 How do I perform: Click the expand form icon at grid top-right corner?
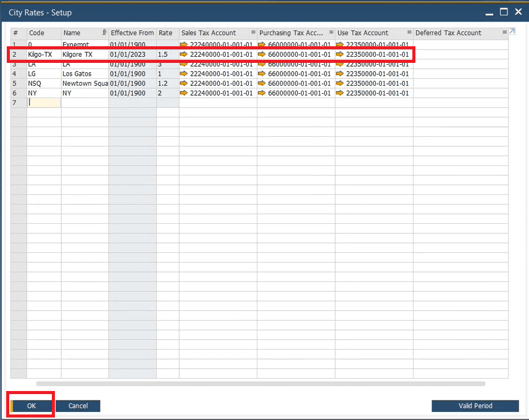(x=512, y=30)
